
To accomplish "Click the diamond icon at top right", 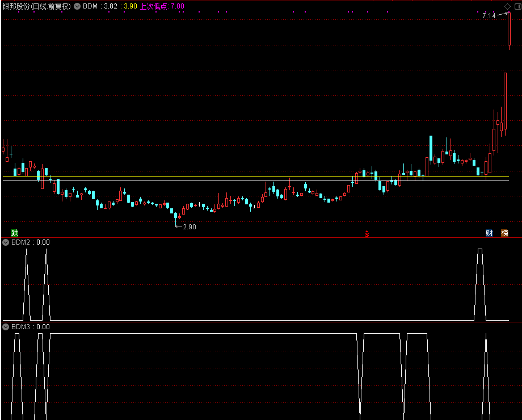I will pyautogui.click(x=507, y=6).
